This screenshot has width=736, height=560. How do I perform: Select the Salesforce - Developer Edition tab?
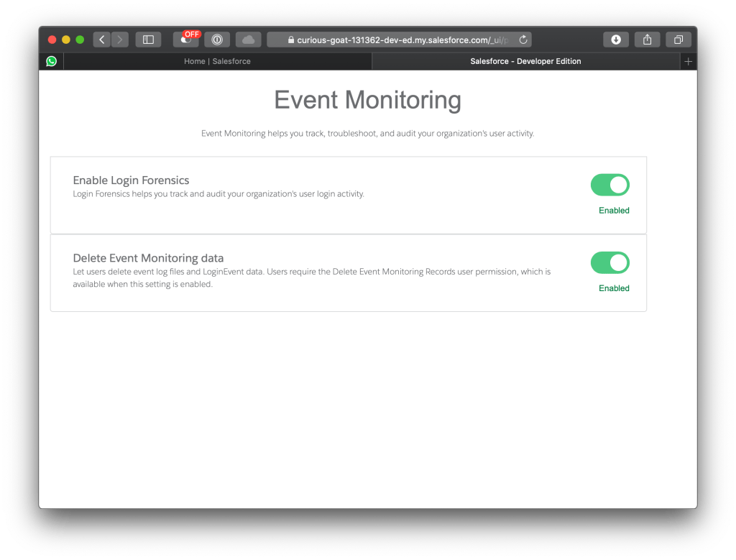(525, 61)
